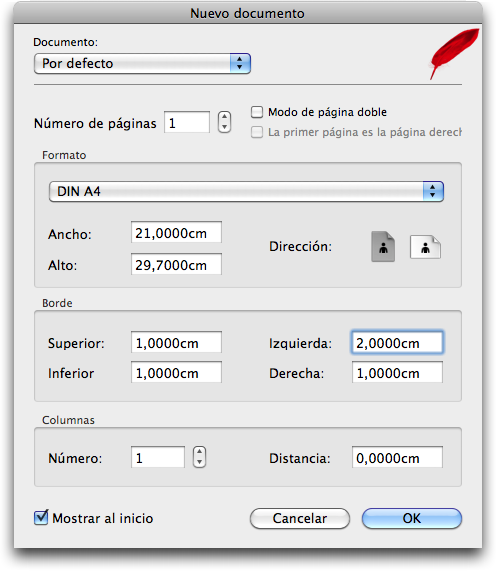Enable Modo de página doble checkbox
Screen dimensions: 496x571
click(257, 112)
